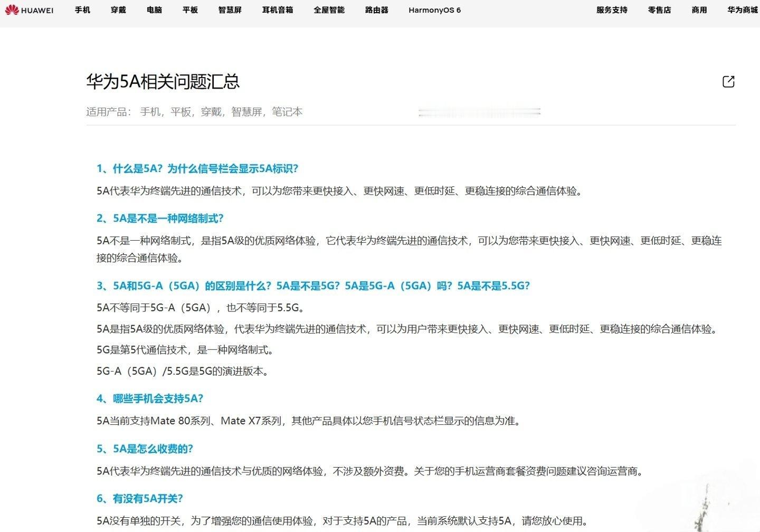Click the page title 华为5A相关问题汇总
Image resolution: width=760 pixels, height=532 pixels.
click(163, 81)
